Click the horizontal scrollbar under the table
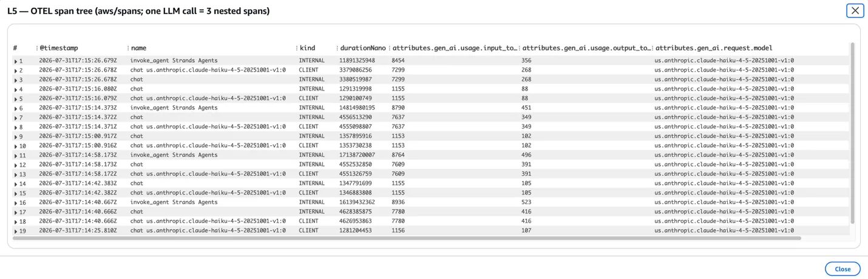This screenshot has height=279, width=868. [x=407, y=238]
